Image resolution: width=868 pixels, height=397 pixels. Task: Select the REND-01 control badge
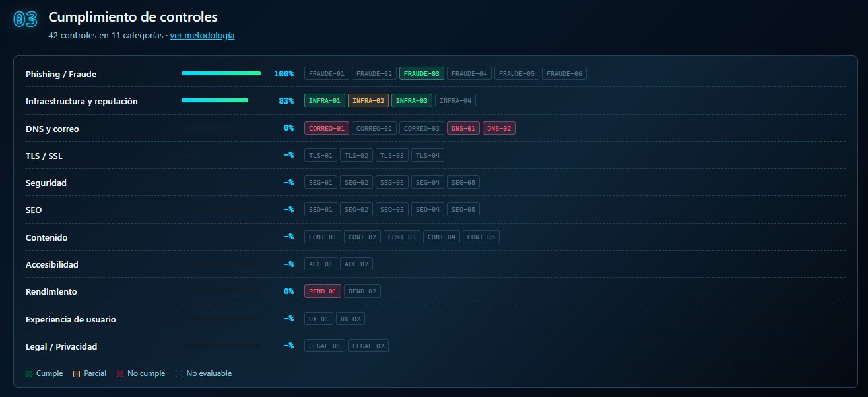tap(323, 291)
